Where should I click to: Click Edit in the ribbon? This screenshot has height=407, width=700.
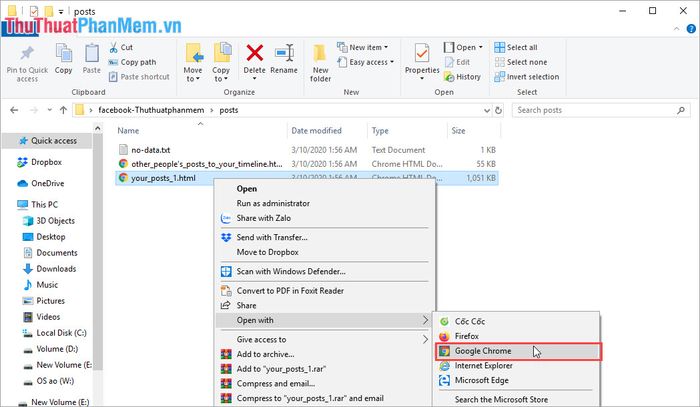click(457, 62)
